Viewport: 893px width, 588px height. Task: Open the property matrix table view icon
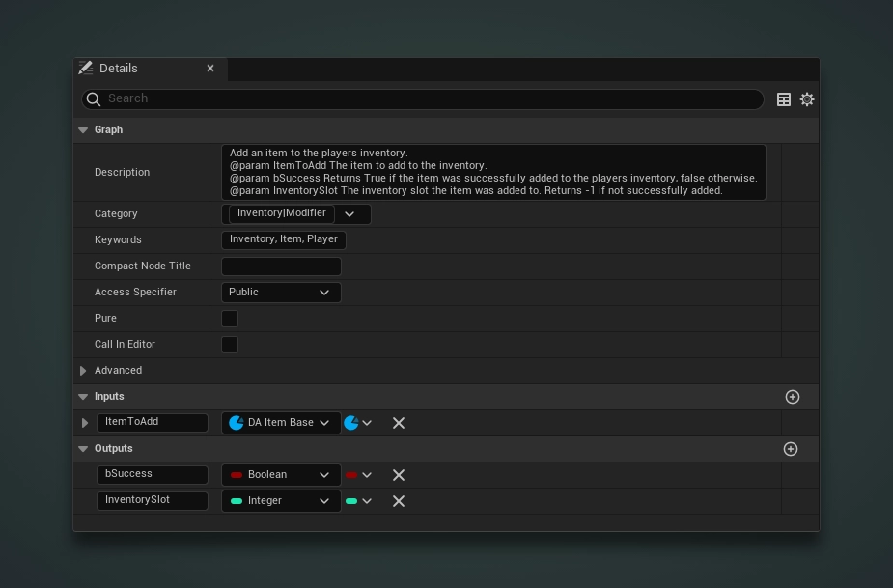[784, 99]
